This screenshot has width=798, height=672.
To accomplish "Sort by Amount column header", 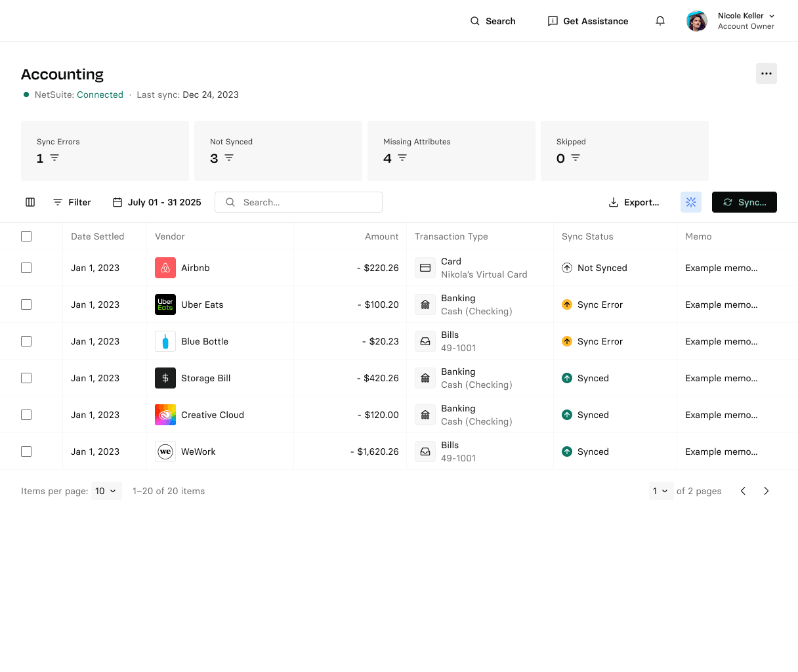I will pos(382,236).
